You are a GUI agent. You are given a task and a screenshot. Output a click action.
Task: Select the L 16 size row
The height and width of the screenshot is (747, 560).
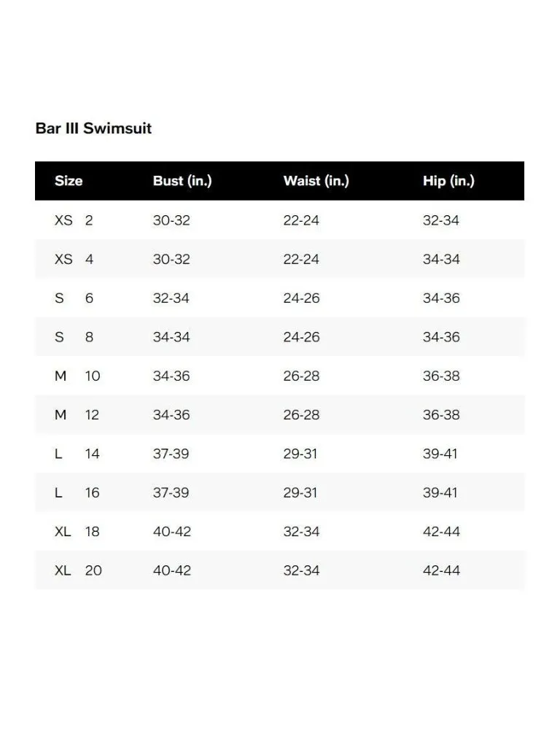279,492
